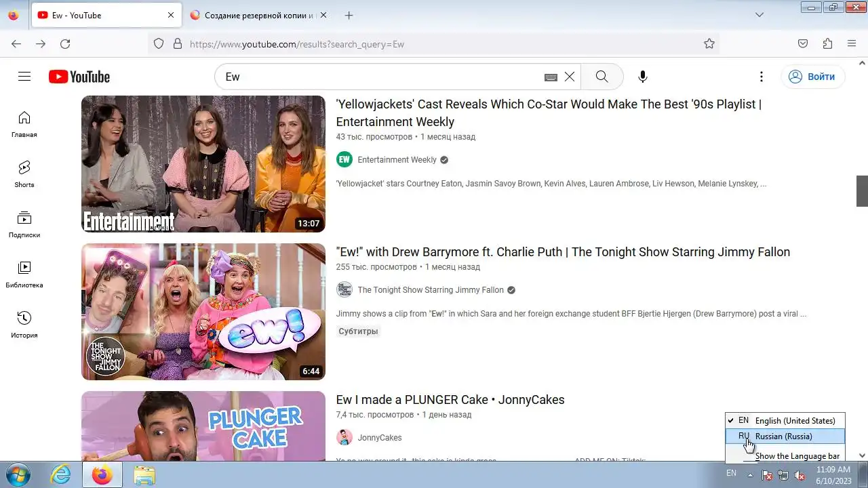Open Библиотека in the sidebar

[x=24, y=275]
